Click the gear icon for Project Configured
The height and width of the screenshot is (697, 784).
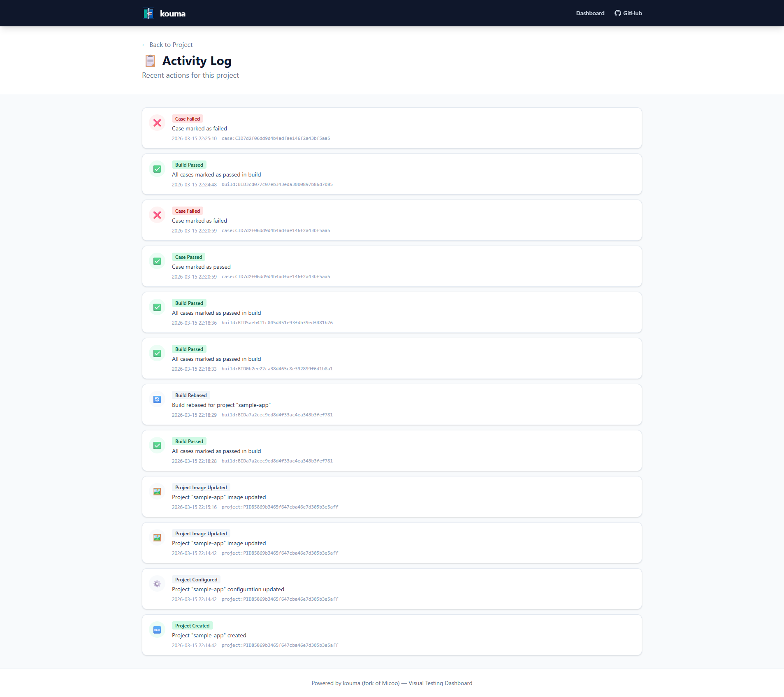(157, 584)
